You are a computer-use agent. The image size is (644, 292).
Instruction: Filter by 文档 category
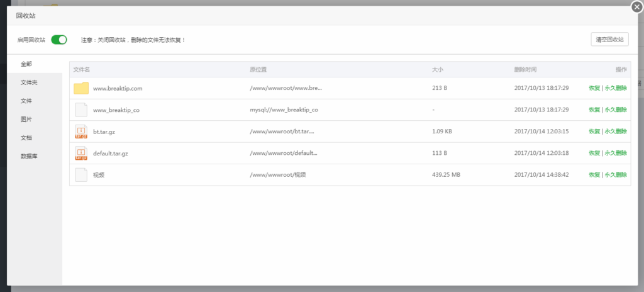click(26, 137)
